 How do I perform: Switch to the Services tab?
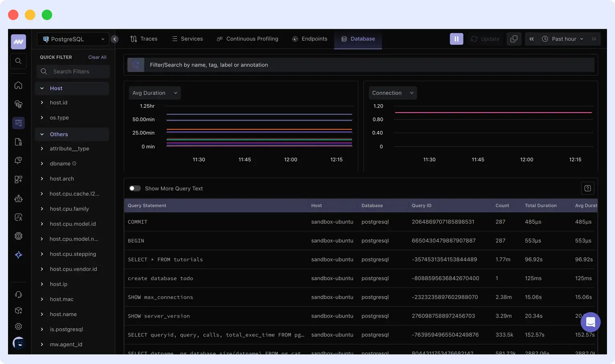click(187, 39)
